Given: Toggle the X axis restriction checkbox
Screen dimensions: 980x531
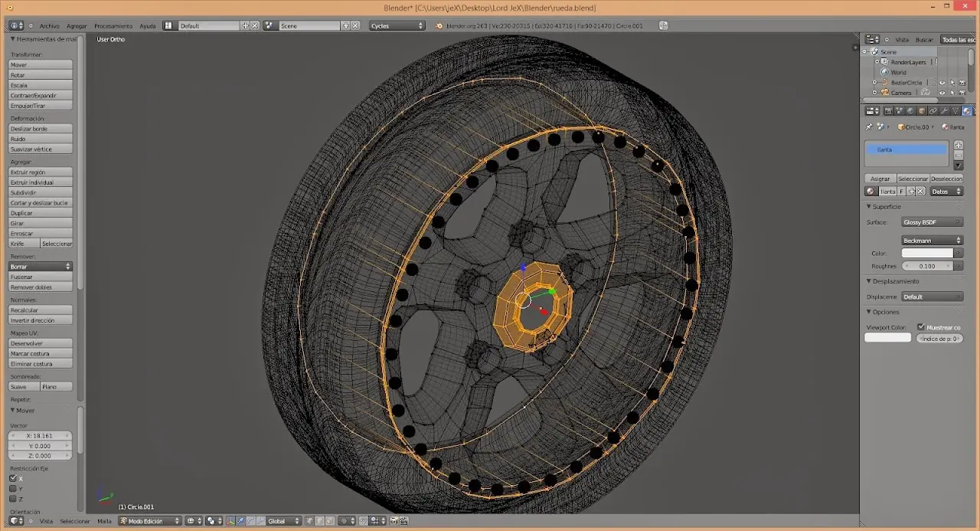Looking at the screenshot, I should click(x=13, y=478).
